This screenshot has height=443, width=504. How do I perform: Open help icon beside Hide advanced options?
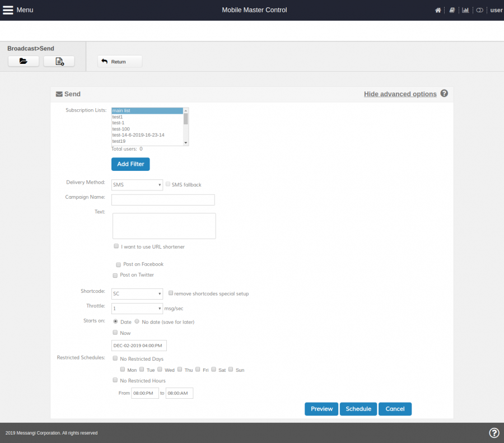pos(444,94)
